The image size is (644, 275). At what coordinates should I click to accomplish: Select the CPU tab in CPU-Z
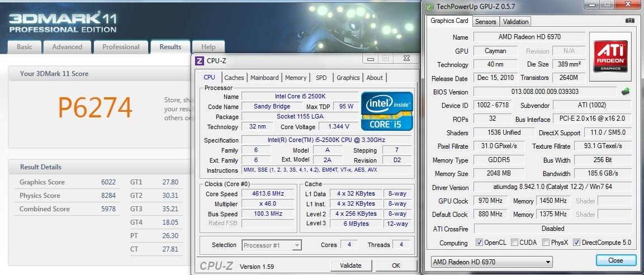209,77
